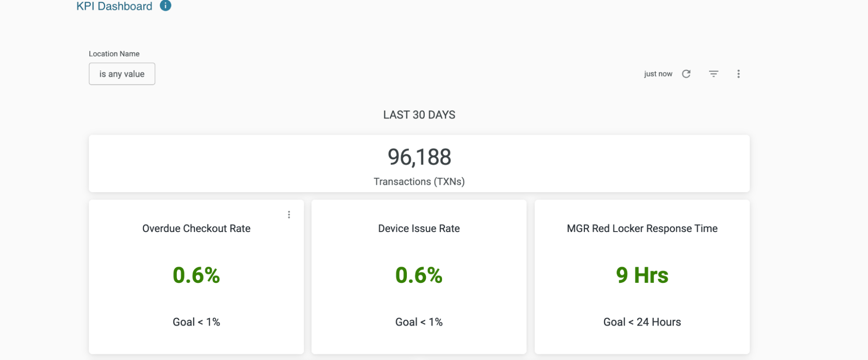Screen dimensions: 868x360
Task: Open the dashboard filters icon
Action: click(713, 74)
